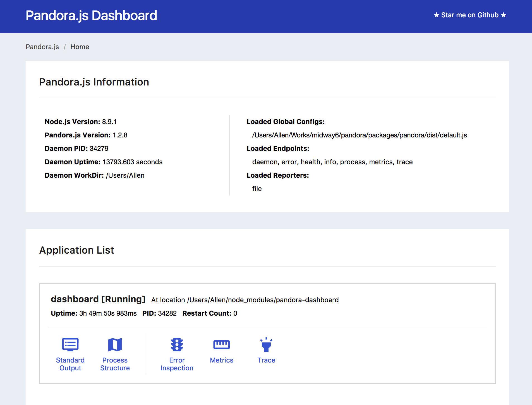Click the Node.js Version 8.9.1 text
The image size is (532, 405).
coord(81,122)
